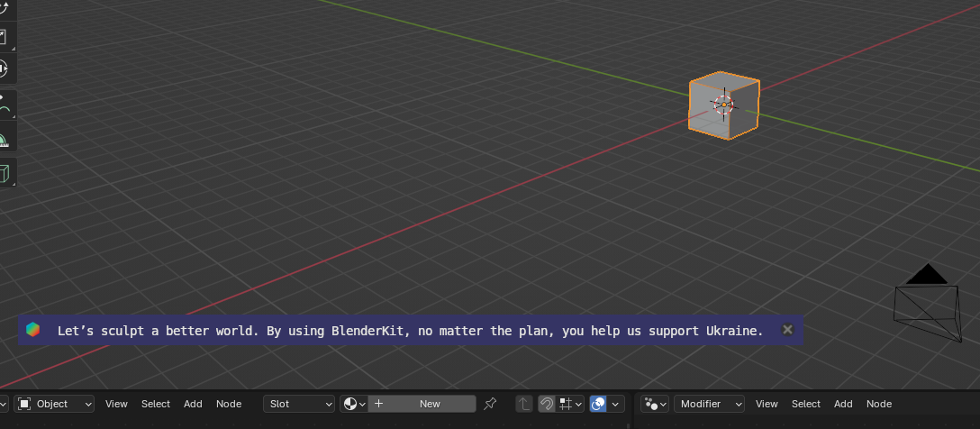The width and height of the screenshot is (980, 429).
Task: Browse materials with the sphere icon dropdown
Action: 354,404
